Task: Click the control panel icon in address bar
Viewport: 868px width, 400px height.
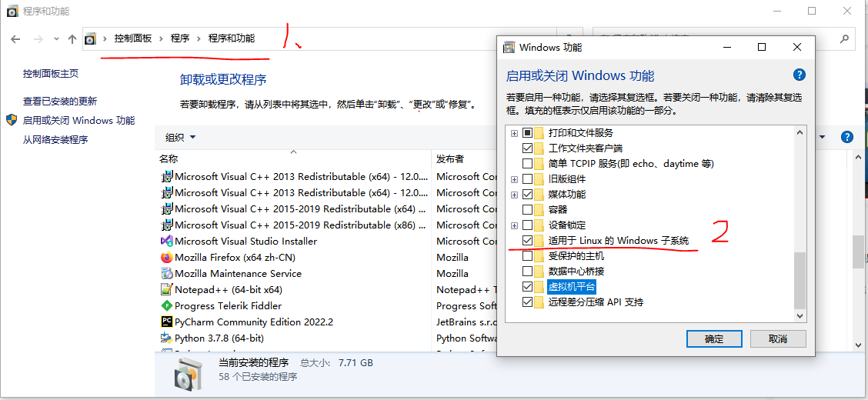Action: (x=90, y=39)
